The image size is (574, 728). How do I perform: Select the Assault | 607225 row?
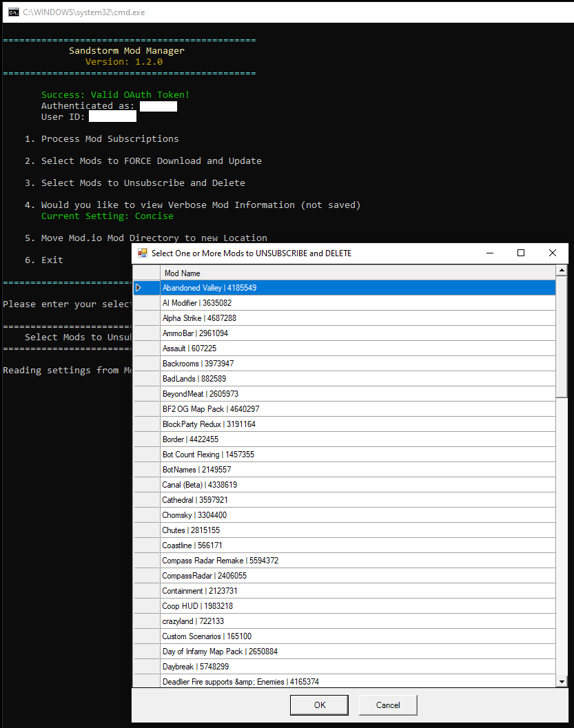click(358, 349)
